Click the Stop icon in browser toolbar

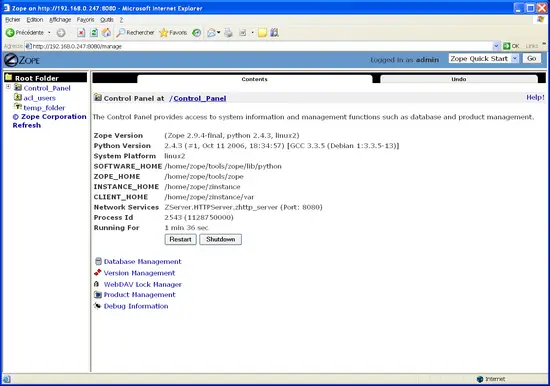click(x=81, y=33)
